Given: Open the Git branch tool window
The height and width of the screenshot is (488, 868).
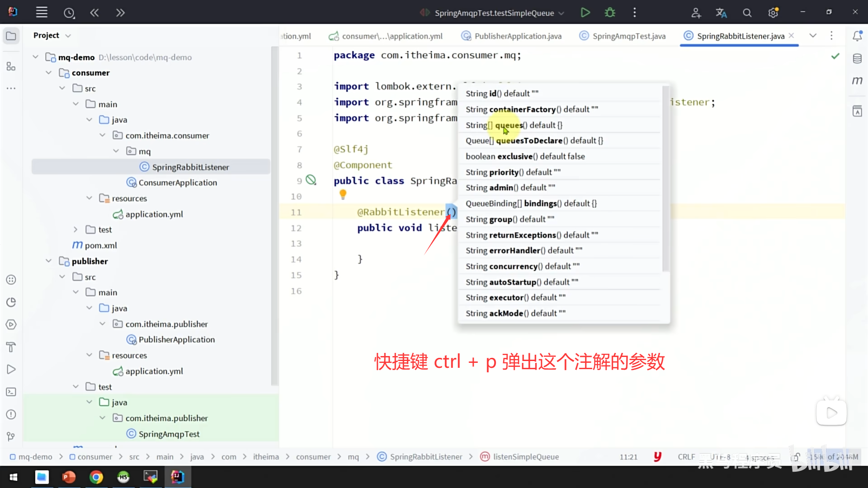Looking at the screenshot, I should pos(11,436).
